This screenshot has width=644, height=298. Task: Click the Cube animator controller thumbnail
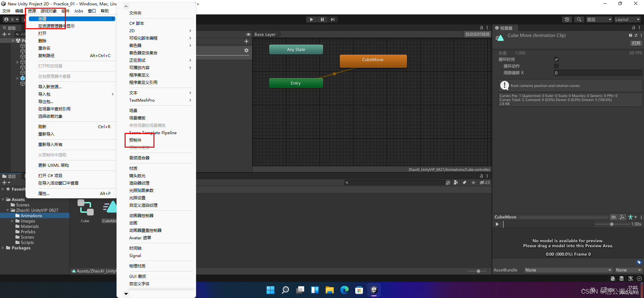pos(85,208)
